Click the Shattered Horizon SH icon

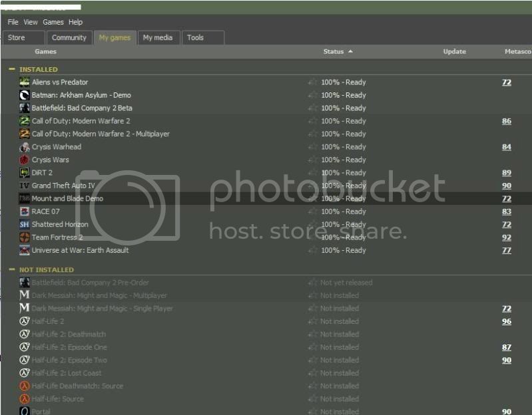(x=25, y=224)
